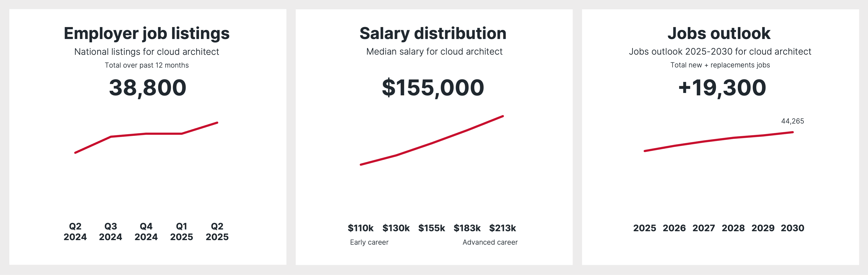
Task: Click the $130k salary axis label
Action: pos(396,228)
